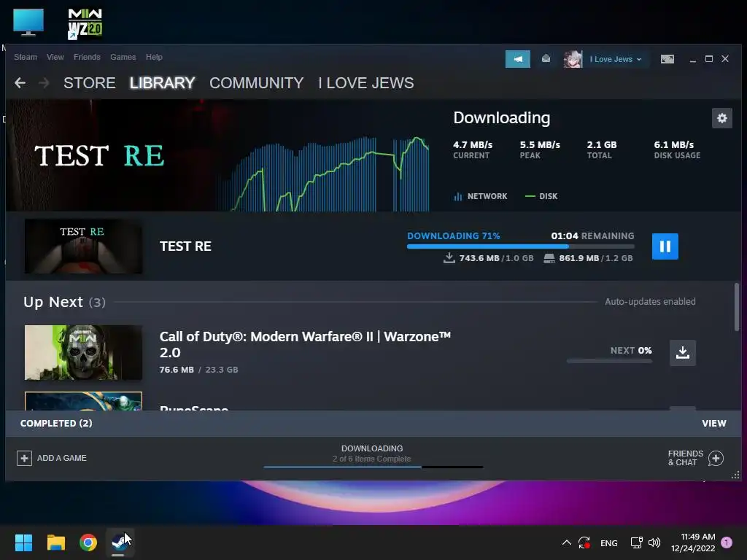Open the account name dropdown I Love Jews
Image resolution: width=747 pixels, height=560 pixels.
click(616, 60)
